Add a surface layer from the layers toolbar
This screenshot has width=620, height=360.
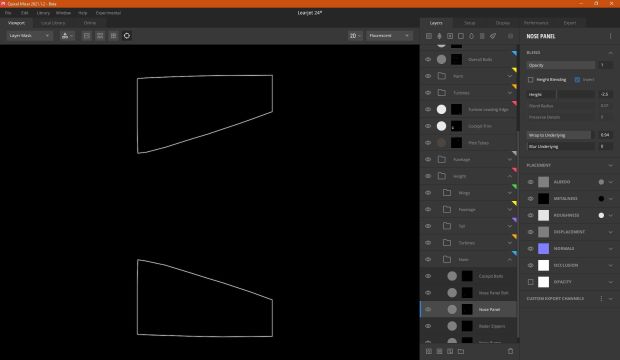[429, 36]
